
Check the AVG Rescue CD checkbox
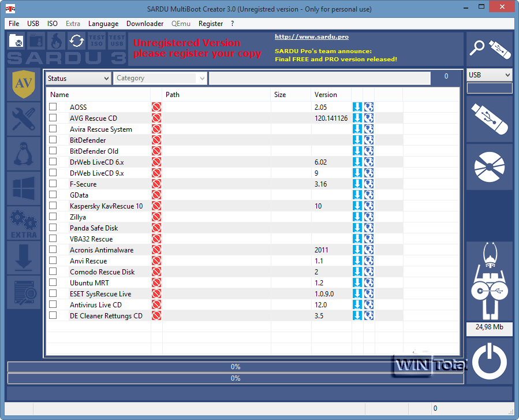coord(53,118)
